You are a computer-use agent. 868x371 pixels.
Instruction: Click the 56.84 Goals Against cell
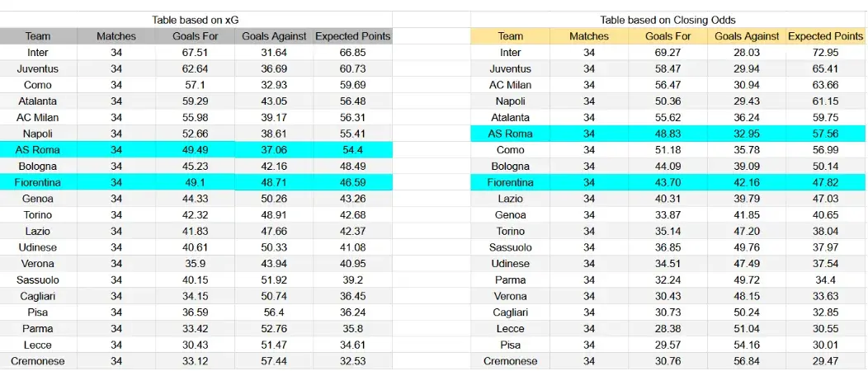(747, 361)
